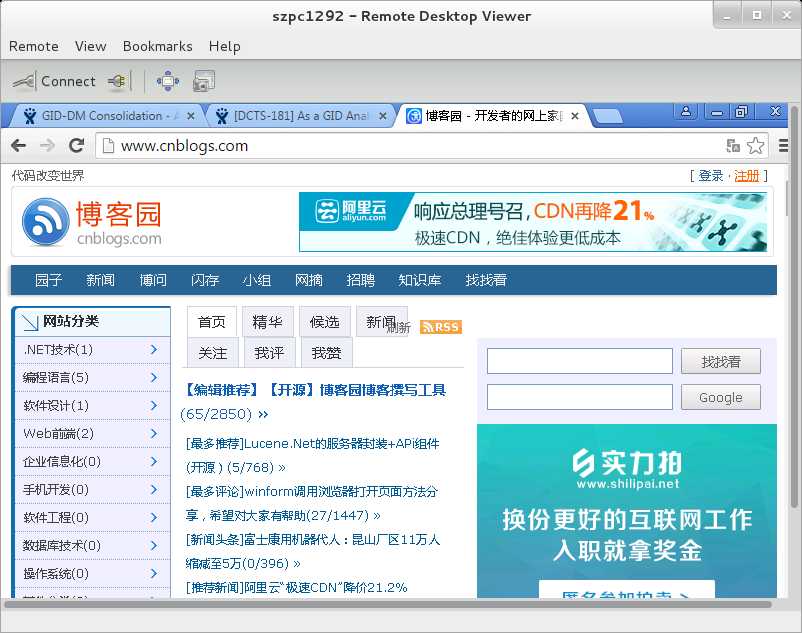Open 闪存 in the blue nav bar

(205, 280)
